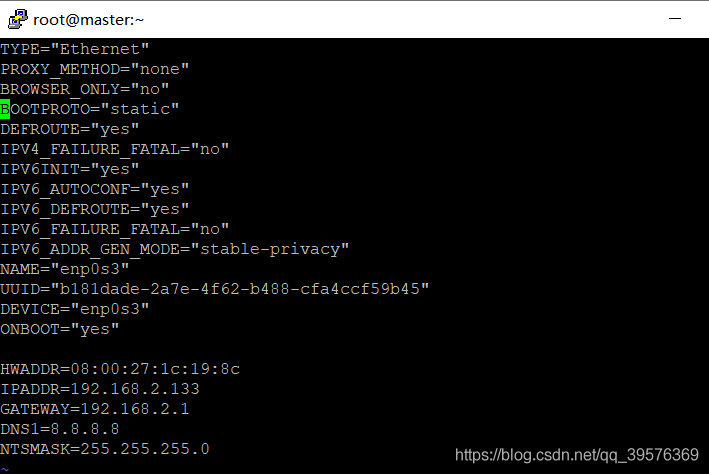Image resolution: width=709 pixels, height=474 pixels.
Task: Click the IPADDR=192.168.2.133 line
Action: [100, 388]
